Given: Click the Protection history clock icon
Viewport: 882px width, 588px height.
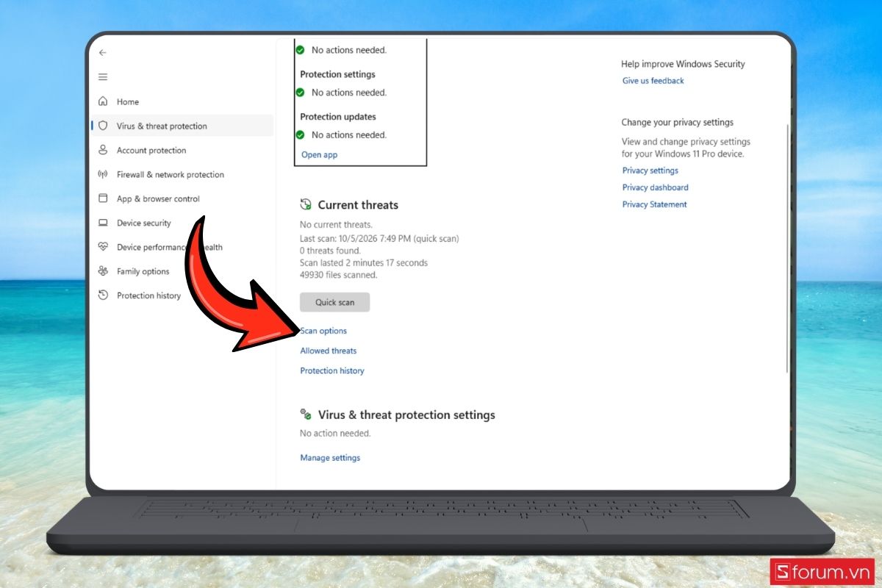Looking at the screenshot, I should tap(103, 295).
